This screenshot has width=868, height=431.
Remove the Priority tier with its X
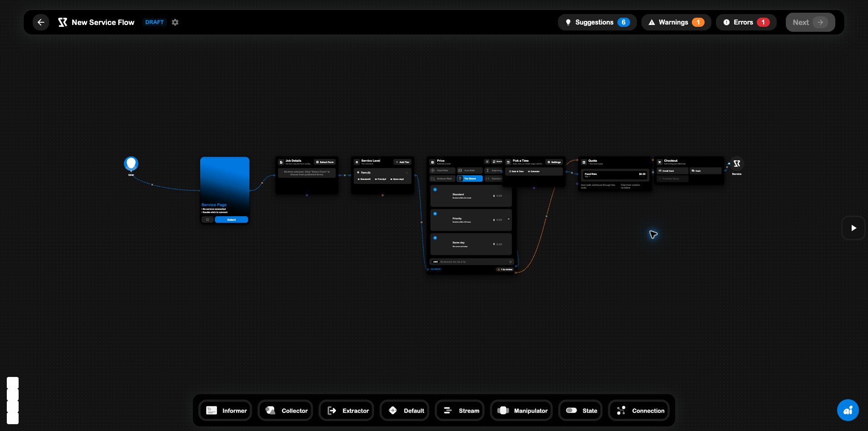point(508,219)
